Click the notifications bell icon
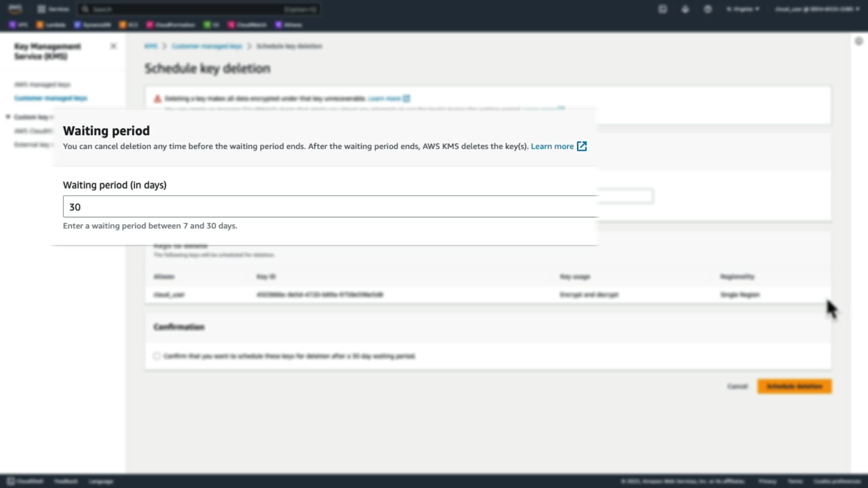 pyautogui.click(x=685, y=9)
